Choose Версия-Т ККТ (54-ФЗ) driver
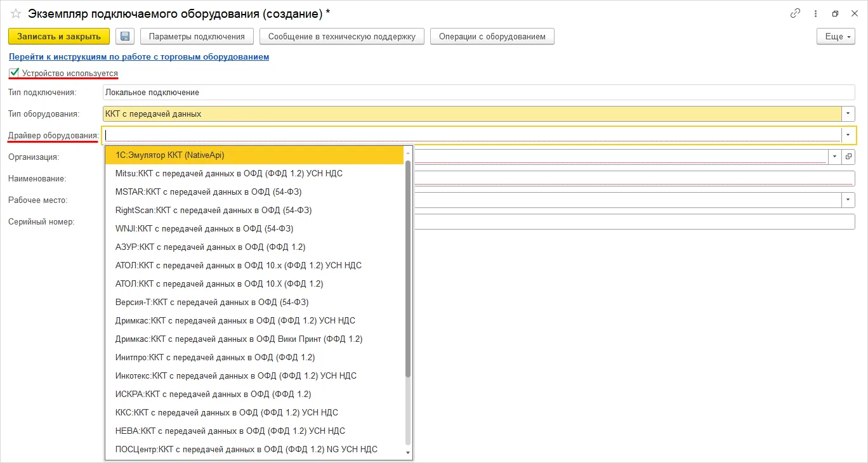Image resolution: width=868 pixels, height=463 pixels. point(255,302)
